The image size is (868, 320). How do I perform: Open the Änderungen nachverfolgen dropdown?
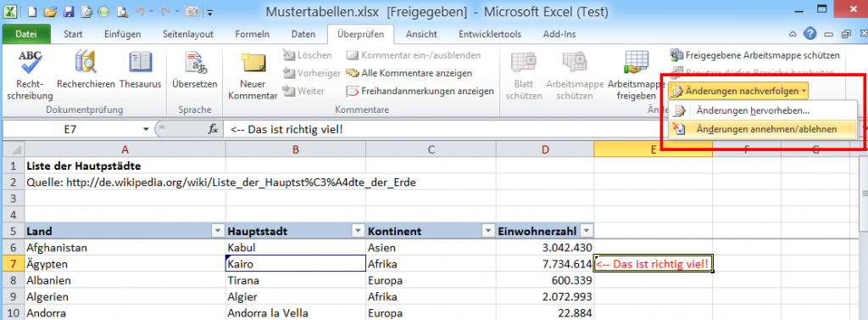pos(738,91)
